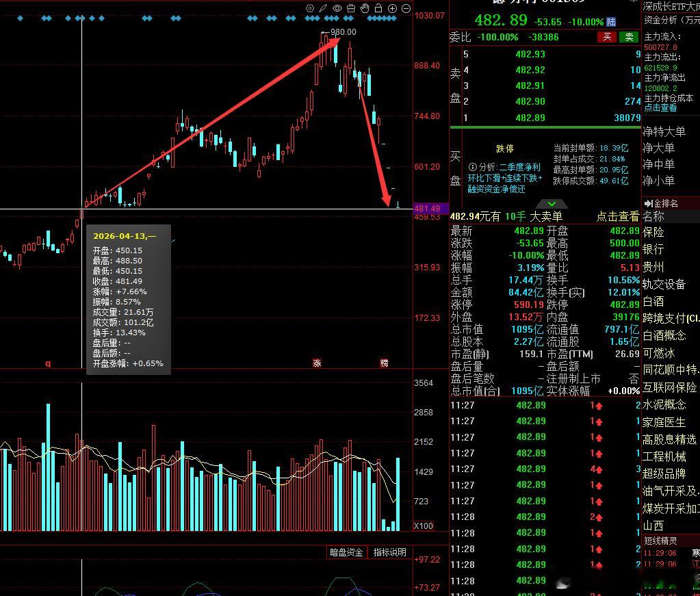Click sell level 1 volume 38079

[x=627, y=118]
